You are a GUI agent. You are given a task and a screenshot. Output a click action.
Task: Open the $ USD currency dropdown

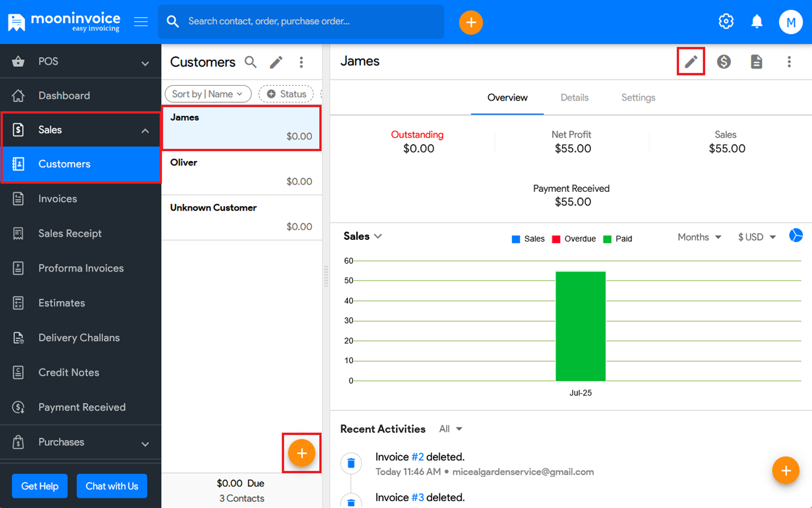(x=757, y=237)
